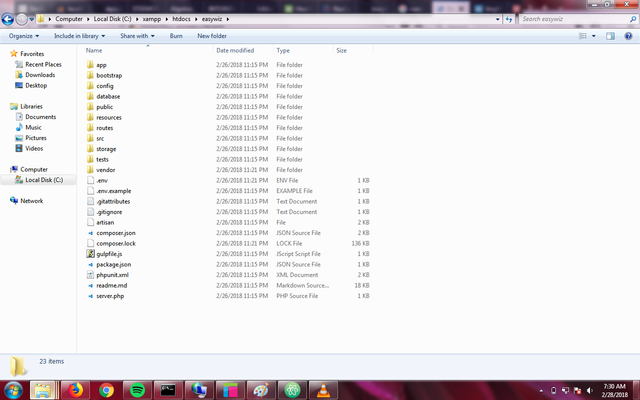Viewport: 640px width, 400px height.
Task: Open the Start menu orb
Action: pos(13,391)
